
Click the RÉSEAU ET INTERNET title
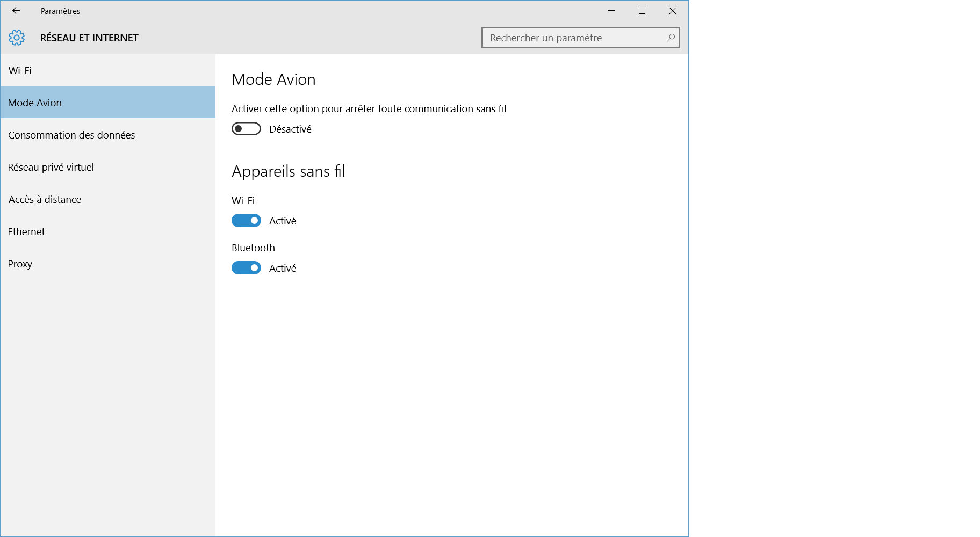click(x=89, y=38)
